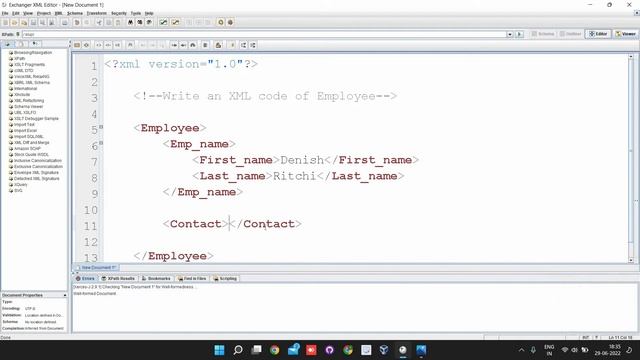The width and height of the screenshot is (640, 360).
Task: Click the closing Employee tag on line 13
Action: pos(173,256)
